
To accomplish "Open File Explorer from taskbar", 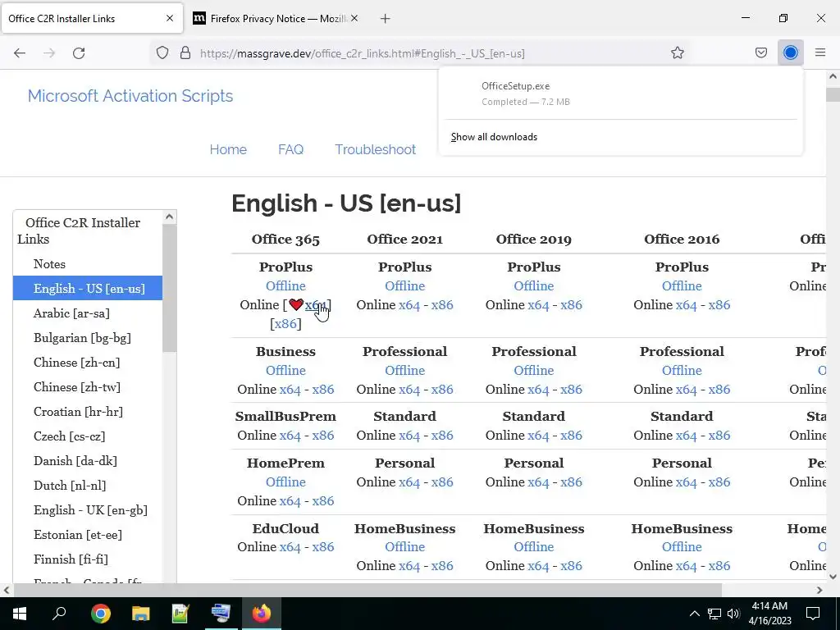I will (x=141, y=614).
